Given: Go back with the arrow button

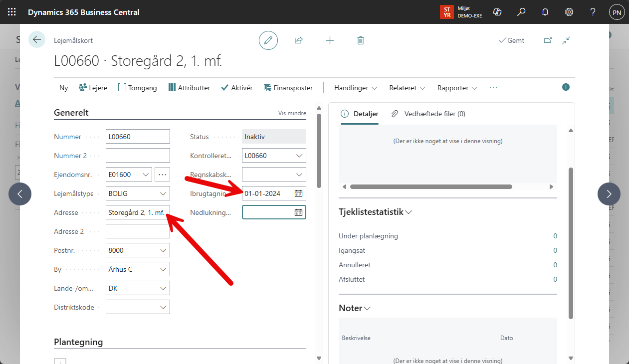Looking at the screenshot, I should (x=37, y=40).
